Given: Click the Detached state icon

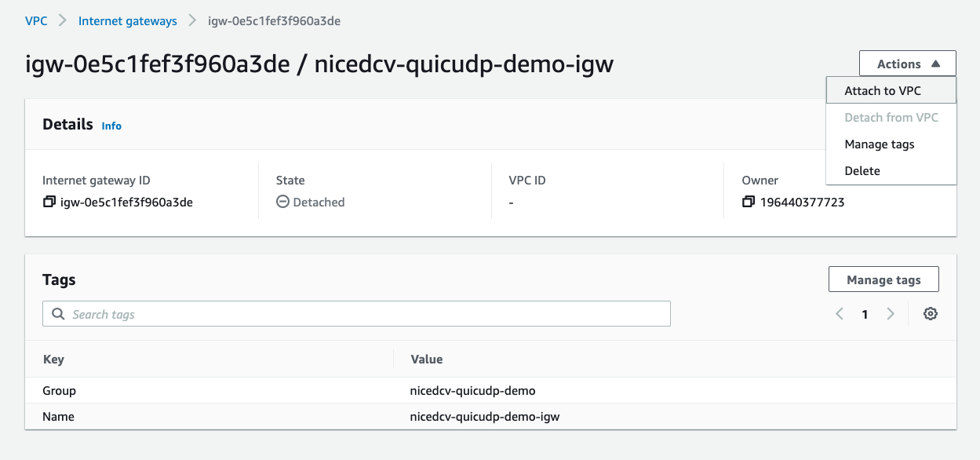Looking at the screenshot, I should 283,202.
